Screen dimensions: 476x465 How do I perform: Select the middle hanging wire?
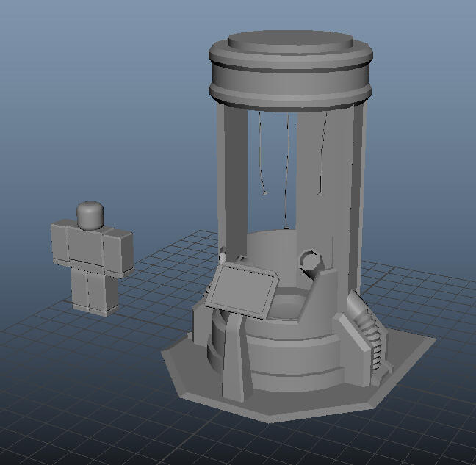(286, 171)
